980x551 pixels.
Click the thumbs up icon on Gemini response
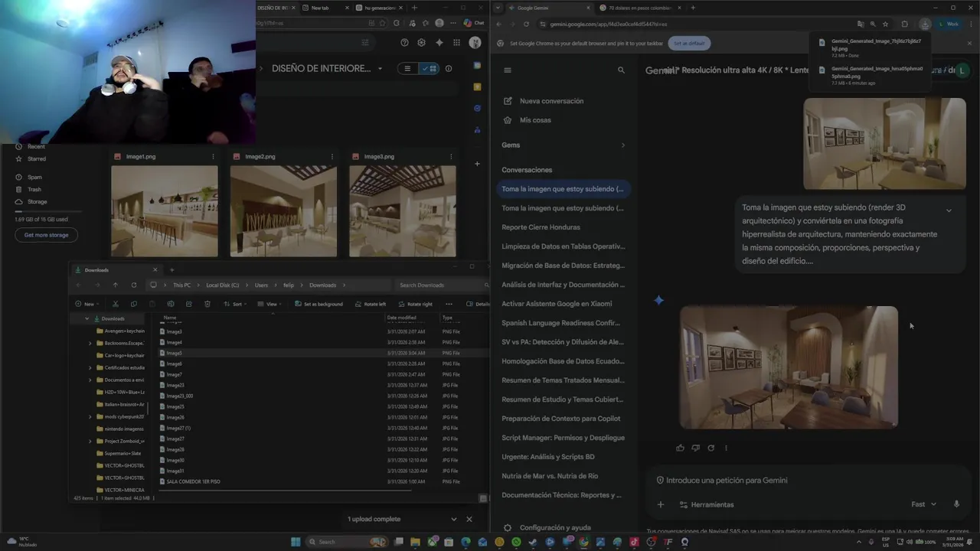680,448
